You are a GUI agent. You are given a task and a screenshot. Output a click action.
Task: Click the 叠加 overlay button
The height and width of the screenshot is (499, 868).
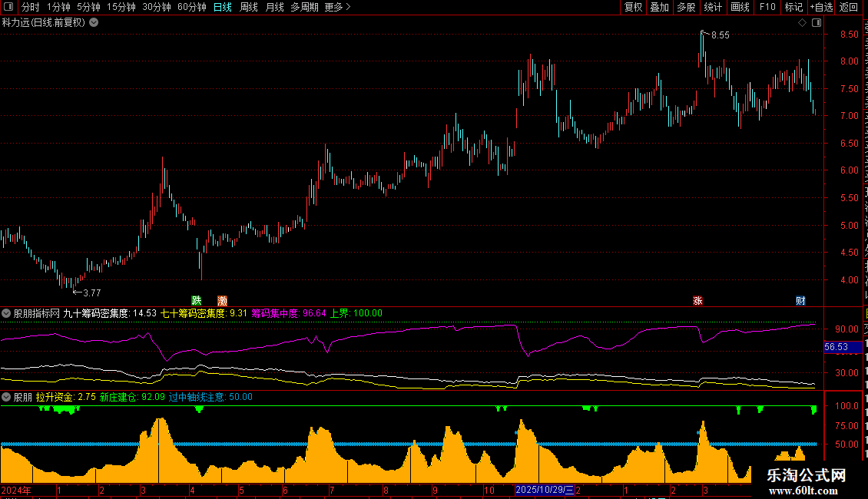[659, 7]
